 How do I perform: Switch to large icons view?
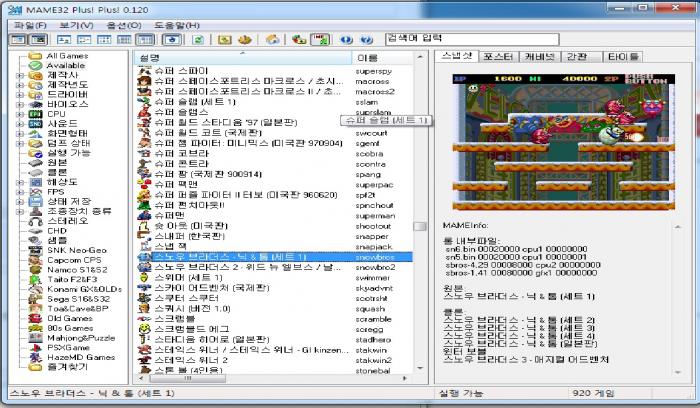click(64, 40)
